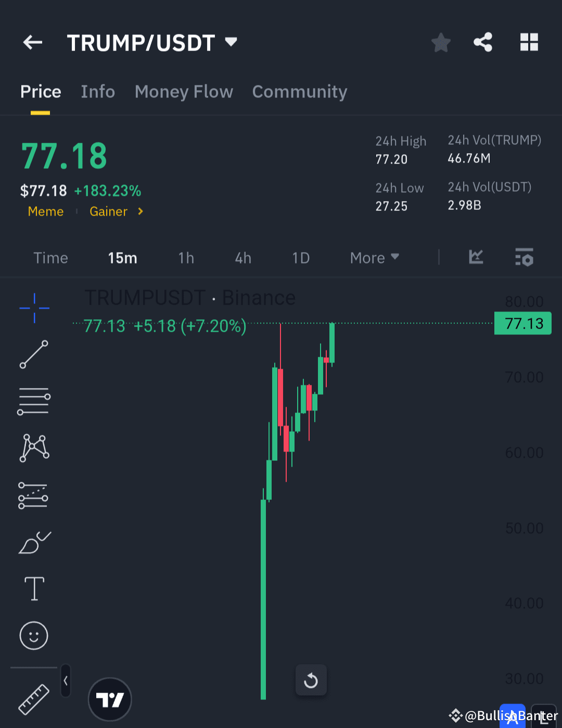Open the apps grid icon top right
The image size is (562, 728).
[x=529, y=43]
